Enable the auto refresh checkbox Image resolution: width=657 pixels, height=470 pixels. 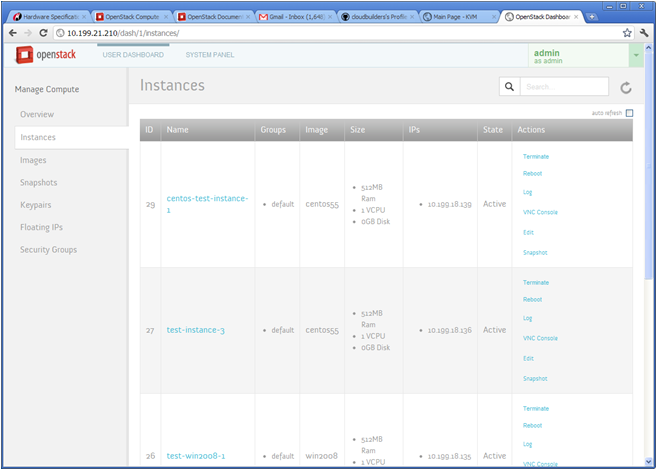(x=629, y=113)
